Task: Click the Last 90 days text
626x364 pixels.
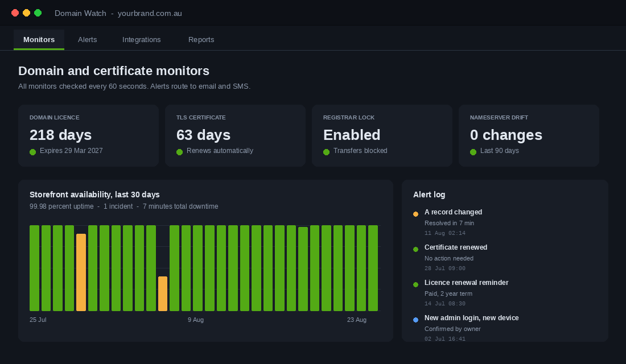Action: [x=500, y=151]
